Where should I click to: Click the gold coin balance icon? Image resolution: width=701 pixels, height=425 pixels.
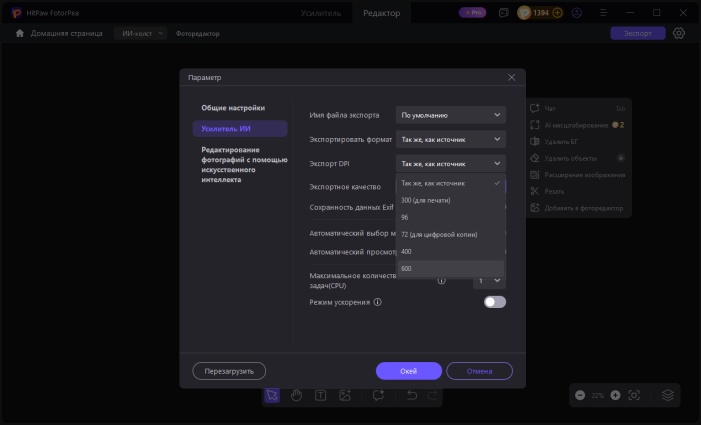point(524,13)
